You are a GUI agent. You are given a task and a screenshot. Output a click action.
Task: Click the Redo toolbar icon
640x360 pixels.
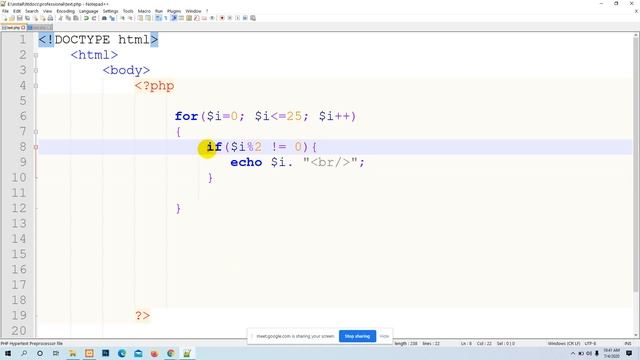[x=94, y=18]
